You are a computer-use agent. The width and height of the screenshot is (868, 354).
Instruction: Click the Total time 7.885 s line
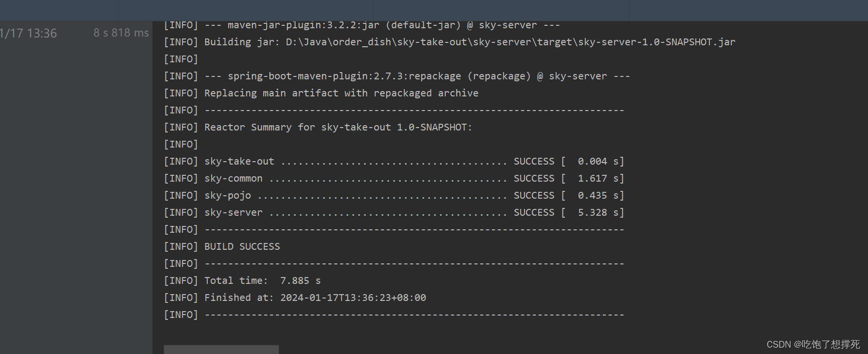coord(262,280)
